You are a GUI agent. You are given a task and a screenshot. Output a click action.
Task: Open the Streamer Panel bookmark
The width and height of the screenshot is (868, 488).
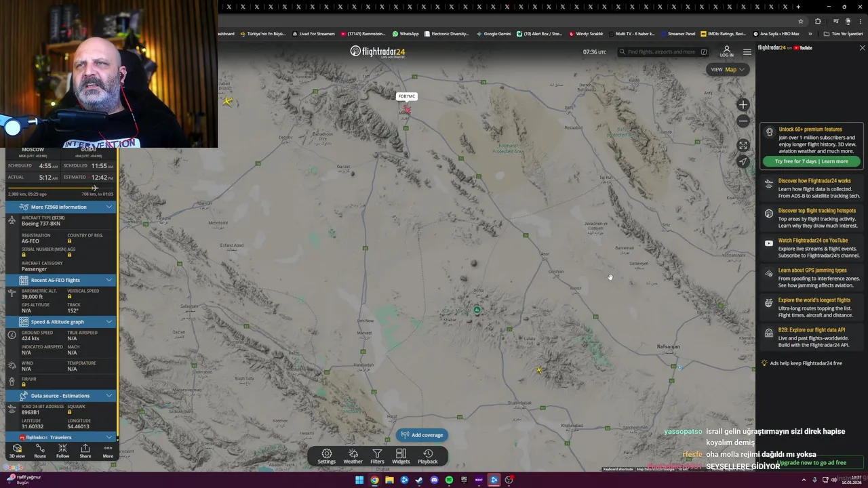[x=677, y=33]
